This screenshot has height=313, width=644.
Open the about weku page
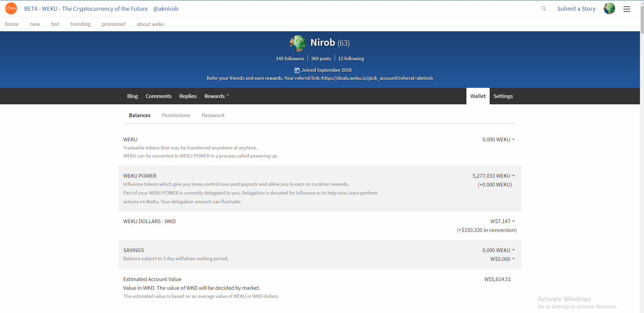(x=150, y=24)
